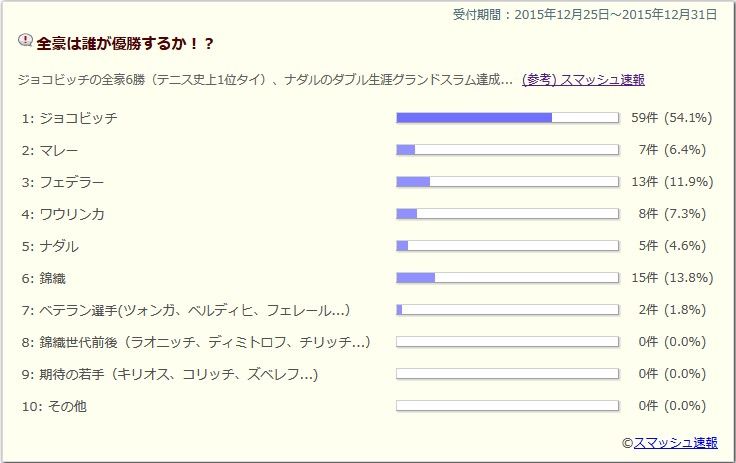The height and width of the screenshot is (463, 736).
Task: Select the option label 1: ジョコビッチ
Action: pos(69,118)
